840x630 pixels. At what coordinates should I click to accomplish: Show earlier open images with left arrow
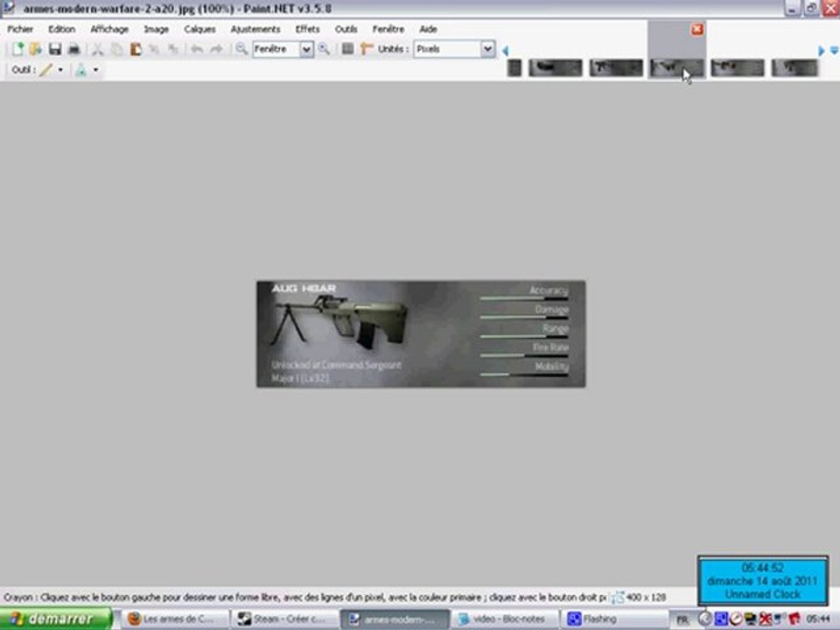pyautogui.click(x=505, y=51)
